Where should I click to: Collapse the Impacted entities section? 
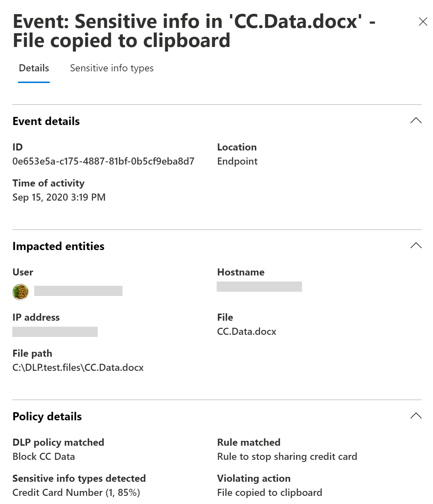(x=416, y=245)
